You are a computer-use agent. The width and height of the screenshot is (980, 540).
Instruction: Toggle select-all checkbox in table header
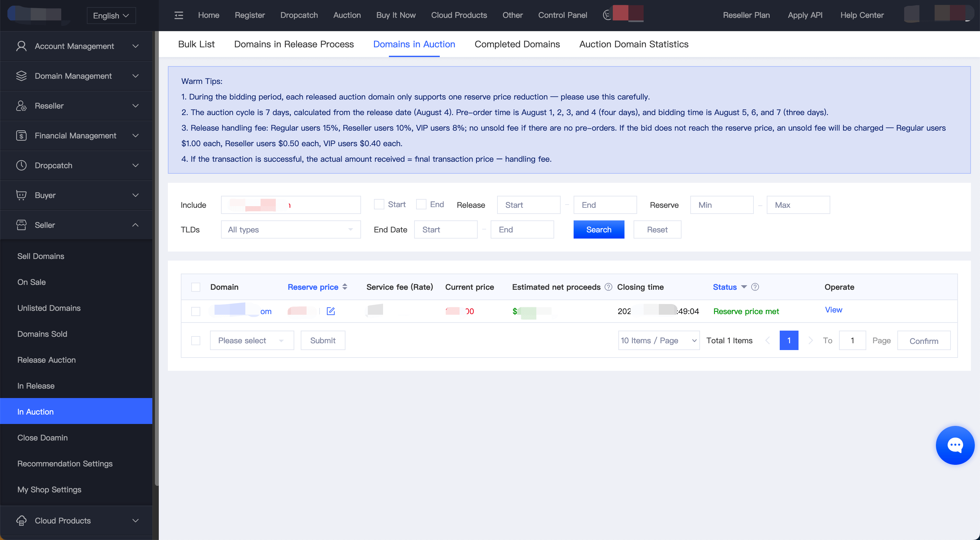click(195, 287)
